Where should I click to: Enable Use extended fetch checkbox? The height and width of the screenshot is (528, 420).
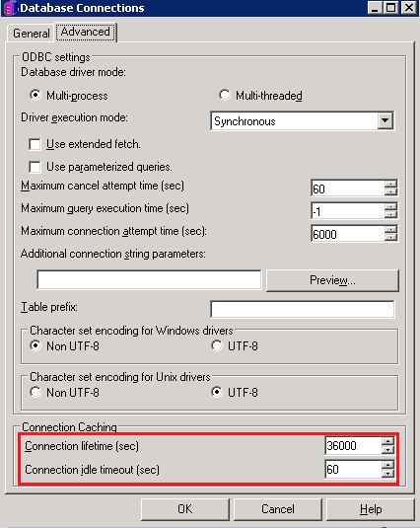point(35,144)
